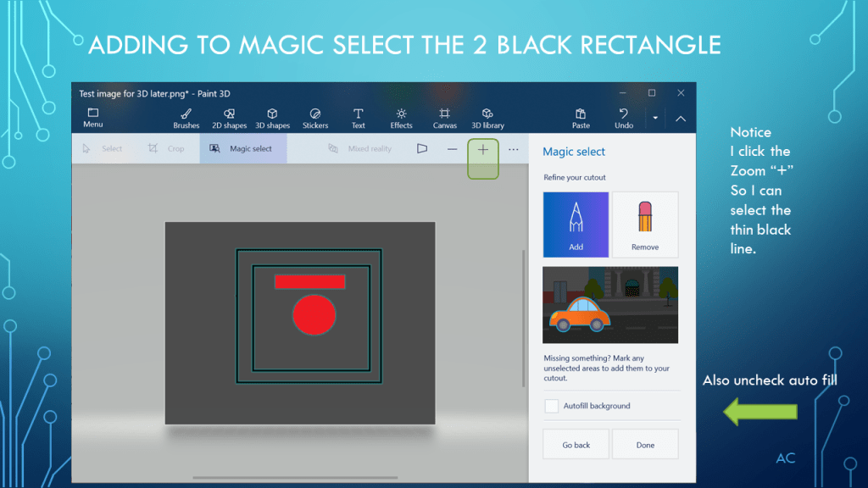This screenshot has height=488, width=868.
Task: Undo the last action
Action: point(624,118)
